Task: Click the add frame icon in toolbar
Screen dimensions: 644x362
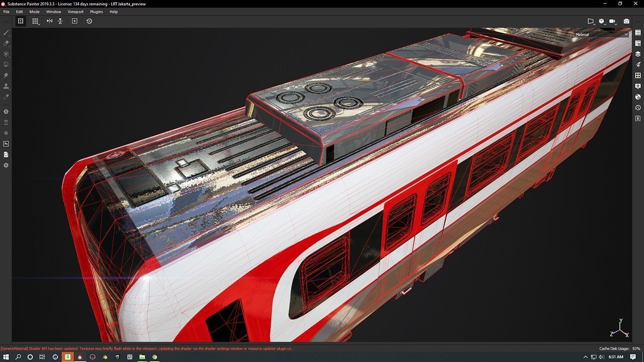Action: 74,21
